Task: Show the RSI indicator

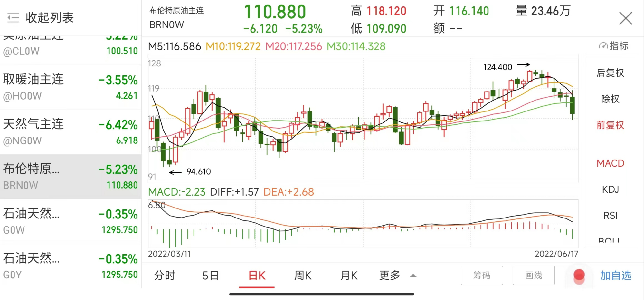Action: 610,216
